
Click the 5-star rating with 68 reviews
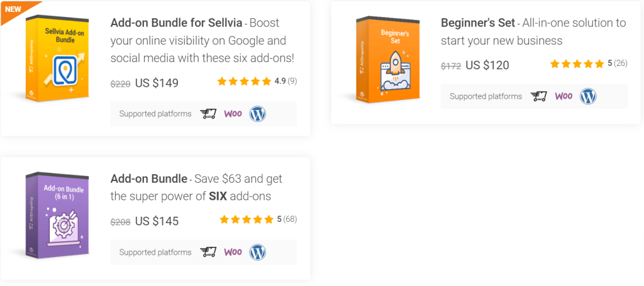(258, 219)
